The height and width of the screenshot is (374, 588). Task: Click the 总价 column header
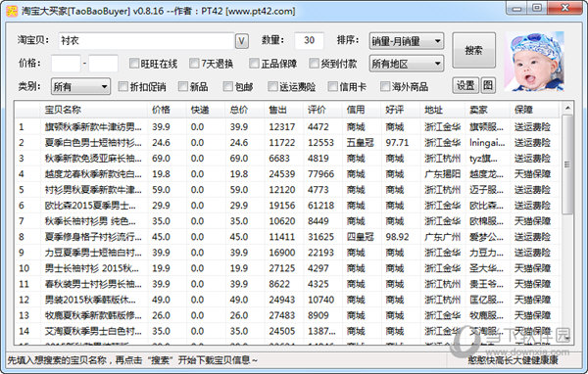point(245,110)
